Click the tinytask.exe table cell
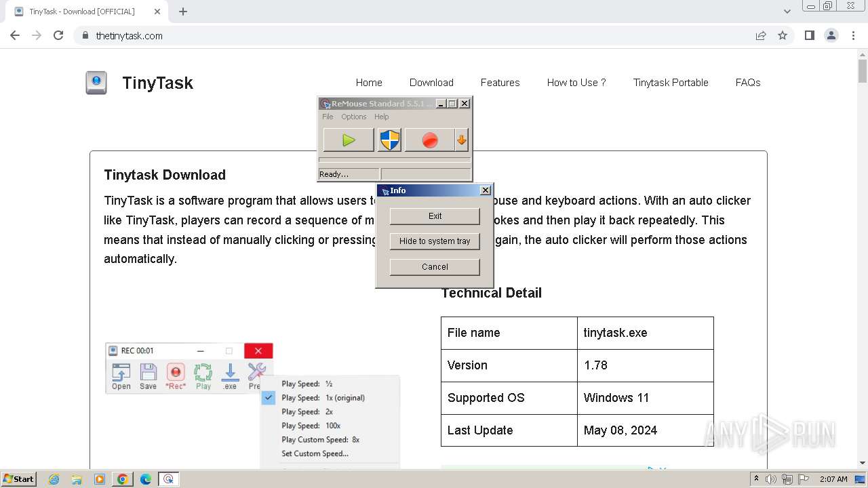 pos(645,333)
